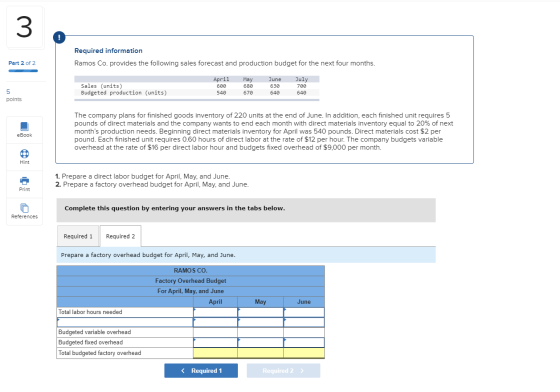Click the June column header in budget table

304,302
